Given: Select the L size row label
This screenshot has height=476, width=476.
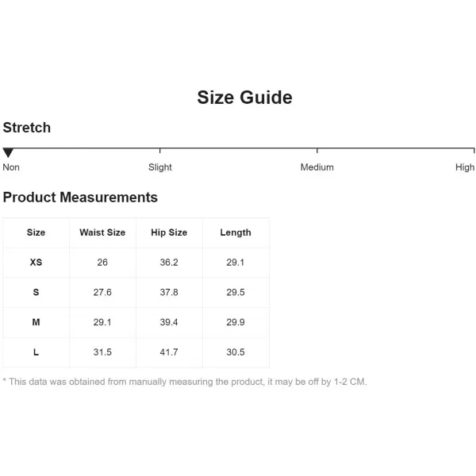Looking at the screenshot, I should point(36,352).
